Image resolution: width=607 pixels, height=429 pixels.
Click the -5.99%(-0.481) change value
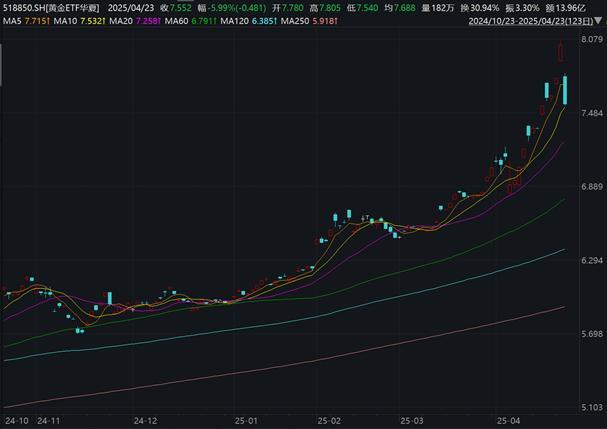(x=237, y=8)
